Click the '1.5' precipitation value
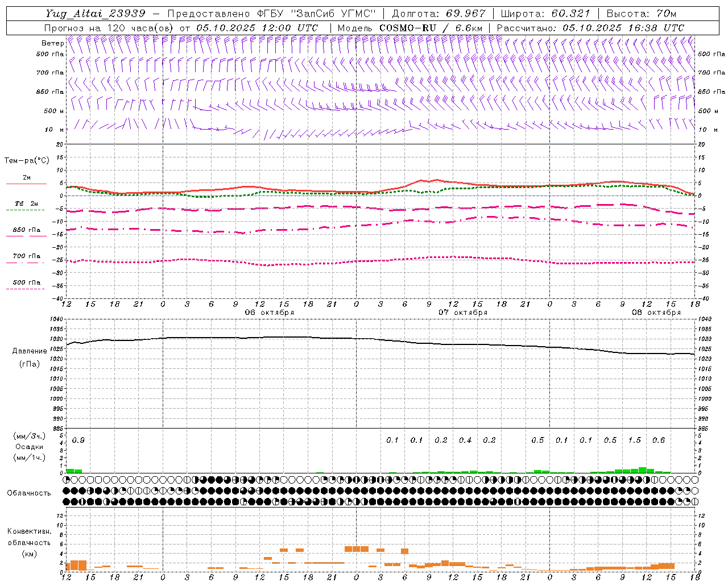The width and height of the screenshot is (728, 582). click(x=634, y=440)
